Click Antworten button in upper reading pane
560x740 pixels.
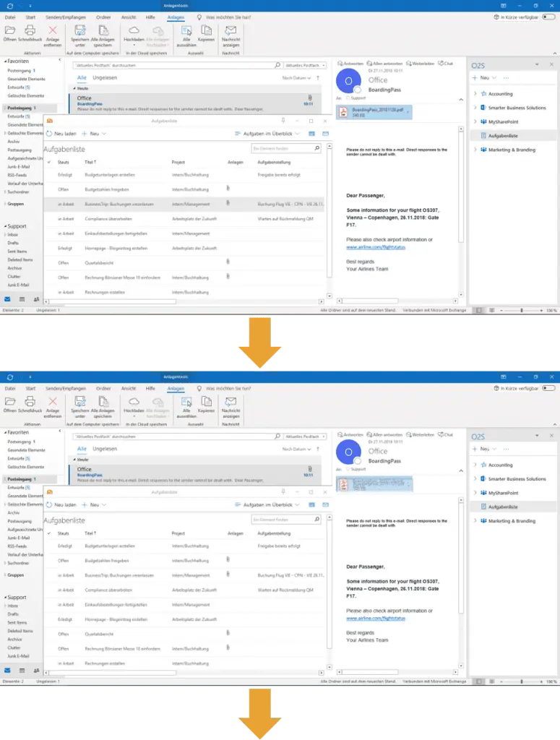pos(350,64)
